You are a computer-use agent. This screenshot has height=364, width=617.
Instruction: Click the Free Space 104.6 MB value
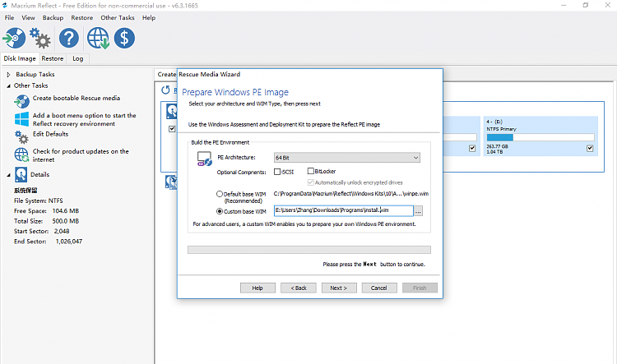65,210
